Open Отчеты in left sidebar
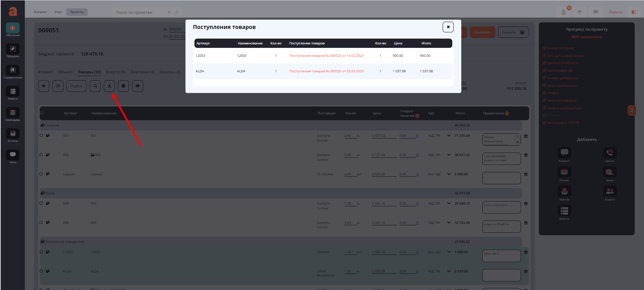This screenshot has height=290, width=644. click(13, 136)
